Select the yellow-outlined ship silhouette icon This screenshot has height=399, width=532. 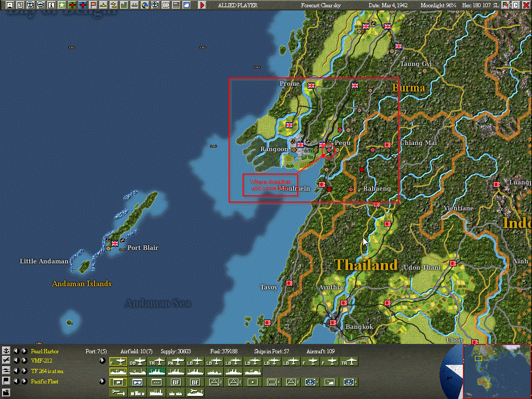(x=118, y=372)
